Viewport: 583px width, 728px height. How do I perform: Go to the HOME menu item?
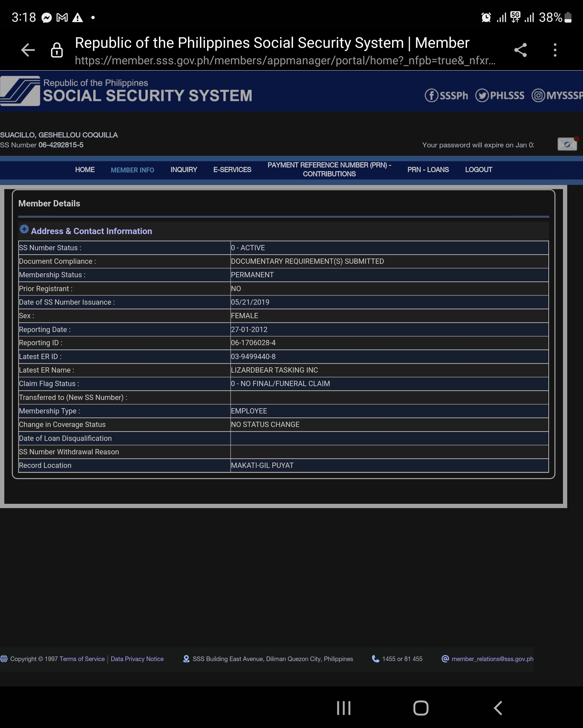point(85,170)
